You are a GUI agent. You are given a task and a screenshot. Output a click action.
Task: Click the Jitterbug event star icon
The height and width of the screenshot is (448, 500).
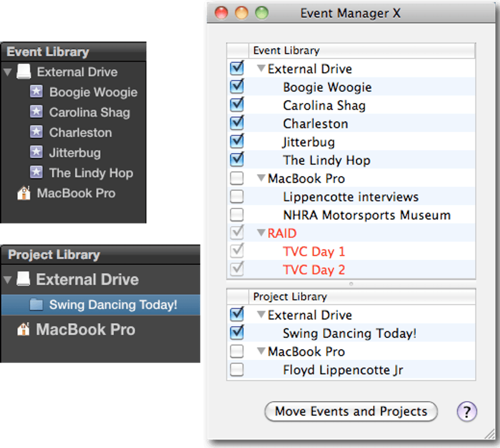36,152
